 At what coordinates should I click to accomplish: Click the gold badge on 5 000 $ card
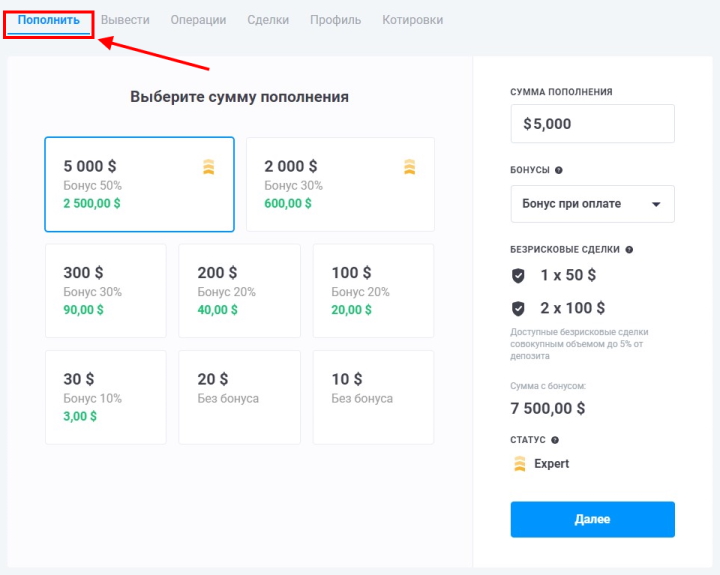(208, 167)
